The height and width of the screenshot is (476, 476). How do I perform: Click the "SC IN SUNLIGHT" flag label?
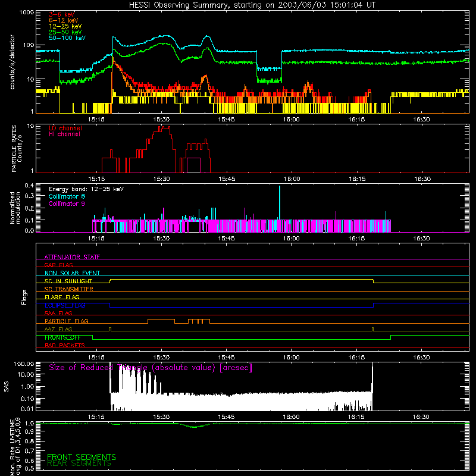tap(68, 281)
